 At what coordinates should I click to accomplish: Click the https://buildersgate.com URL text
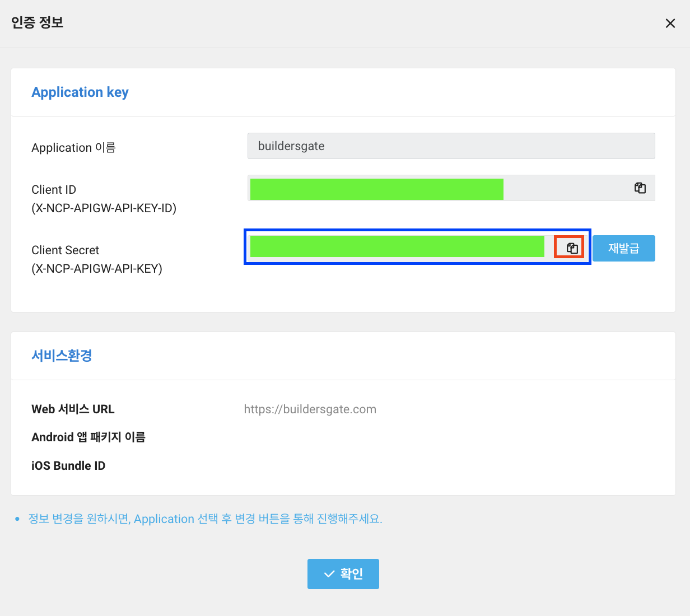310,409
